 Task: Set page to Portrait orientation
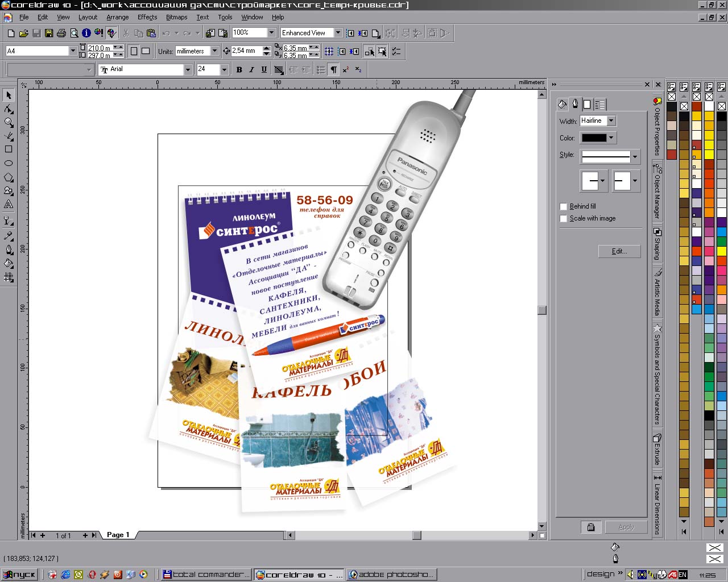(134, 51)
